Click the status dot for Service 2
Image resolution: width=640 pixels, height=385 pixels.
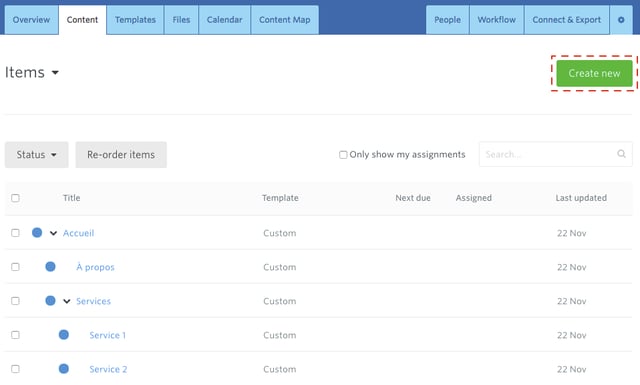pos(64,369)
